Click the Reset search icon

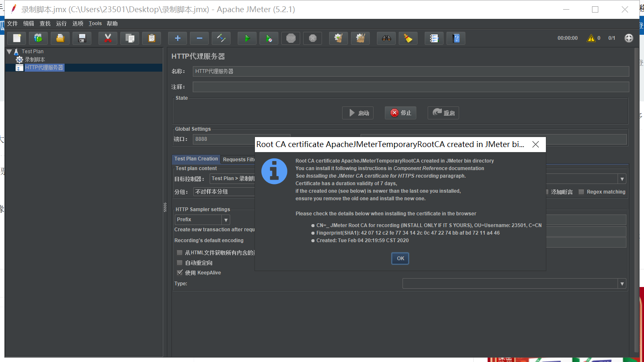coord(408,38)
